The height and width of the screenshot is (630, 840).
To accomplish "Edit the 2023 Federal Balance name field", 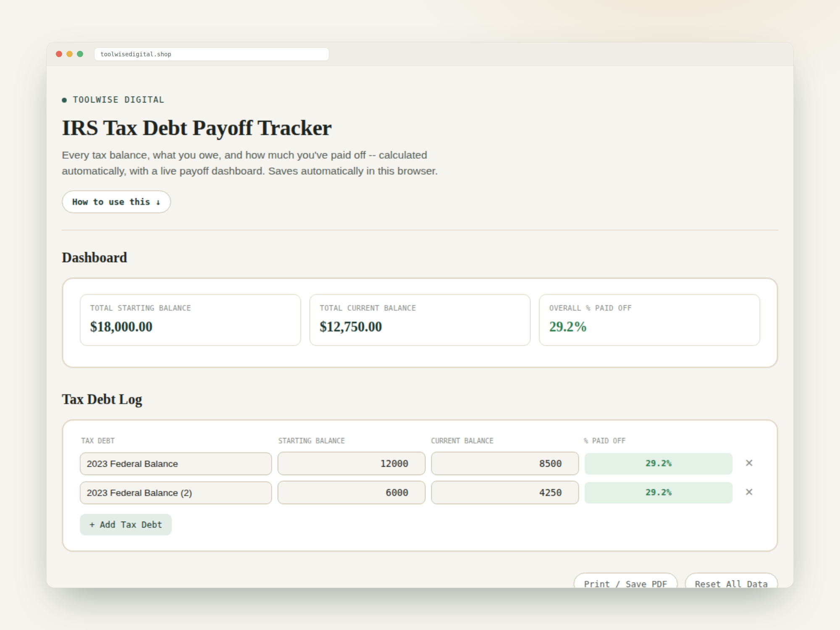I will click(176, 464).
